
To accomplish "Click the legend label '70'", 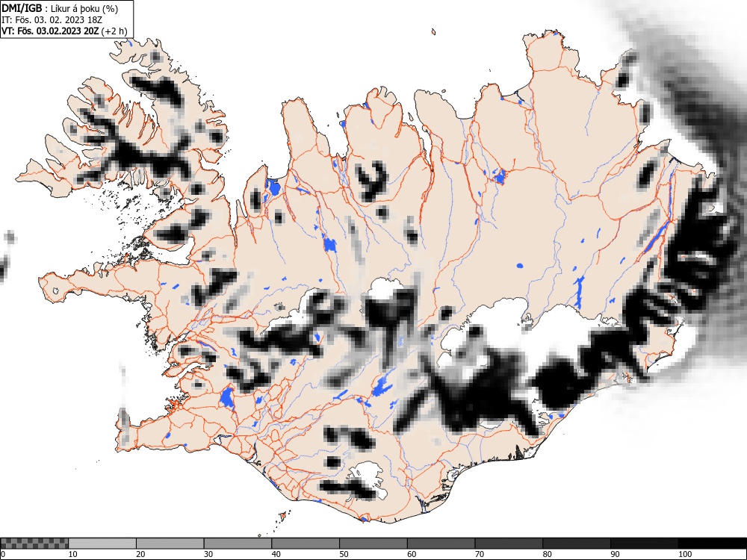I will [x=479, y=554].
